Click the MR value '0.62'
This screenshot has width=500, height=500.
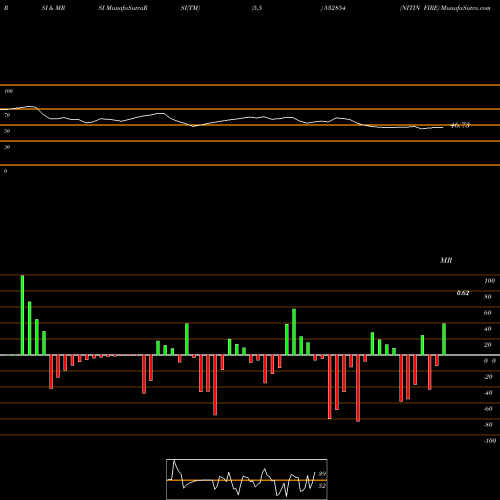(463, 293)
